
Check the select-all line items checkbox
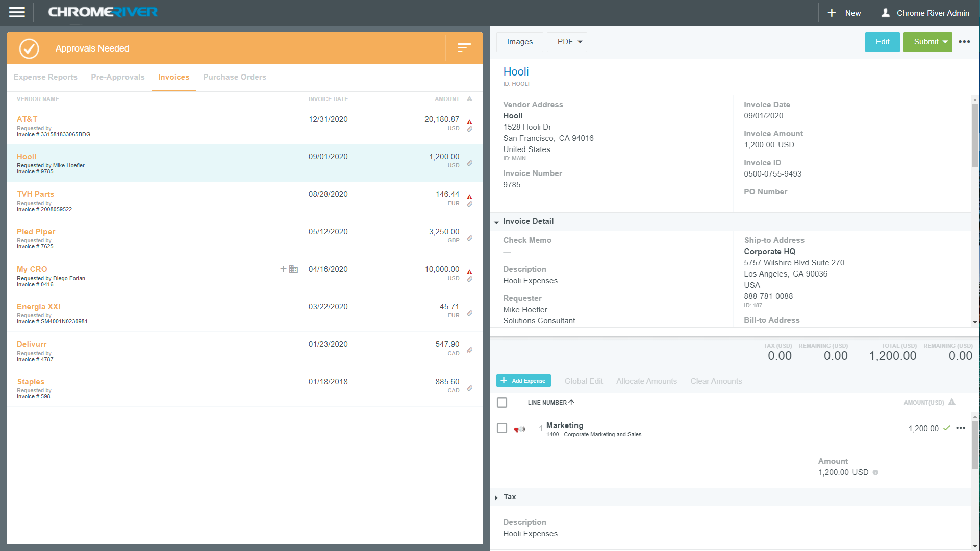(502, 403)
